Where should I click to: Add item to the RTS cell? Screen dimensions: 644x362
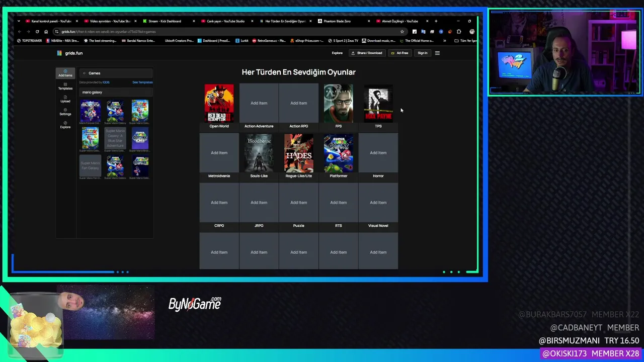click(339, 203)
